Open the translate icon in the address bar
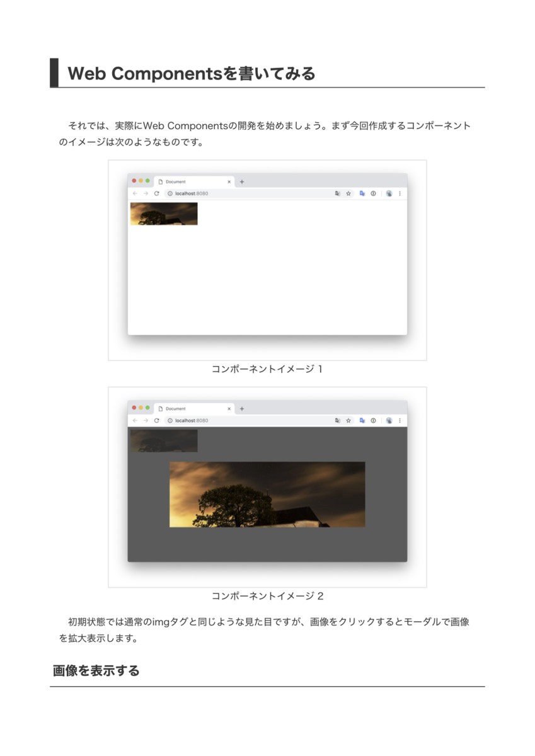535x756 pixels. (x=336, y=193)
